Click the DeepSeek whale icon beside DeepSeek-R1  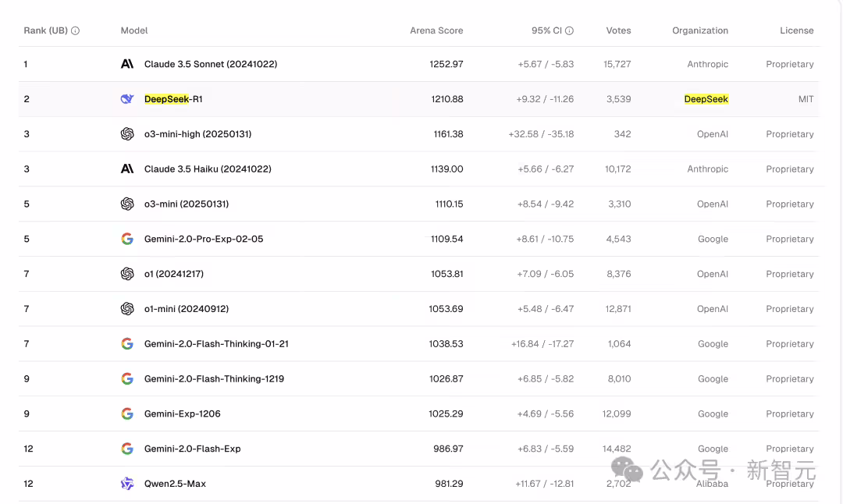tap(127, 99)
